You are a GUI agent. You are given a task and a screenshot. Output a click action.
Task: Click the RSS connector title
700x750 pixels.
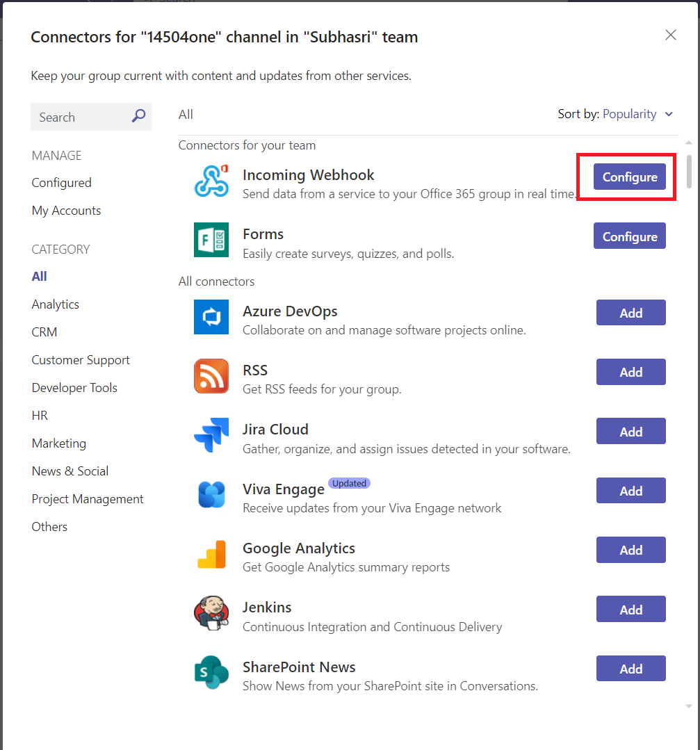coord(255,370)
